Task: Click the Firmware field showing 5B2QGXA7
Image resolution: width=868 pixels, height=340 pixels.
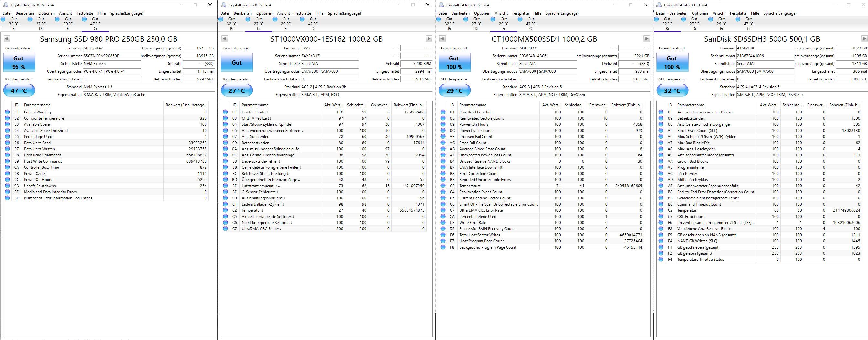Action: (112, 48)
